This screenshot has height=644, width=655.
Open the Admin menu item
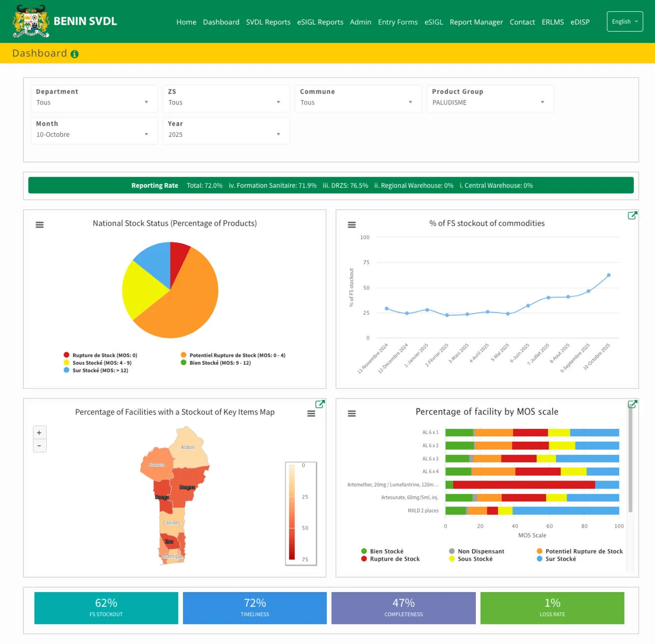[x=361, y=22]
